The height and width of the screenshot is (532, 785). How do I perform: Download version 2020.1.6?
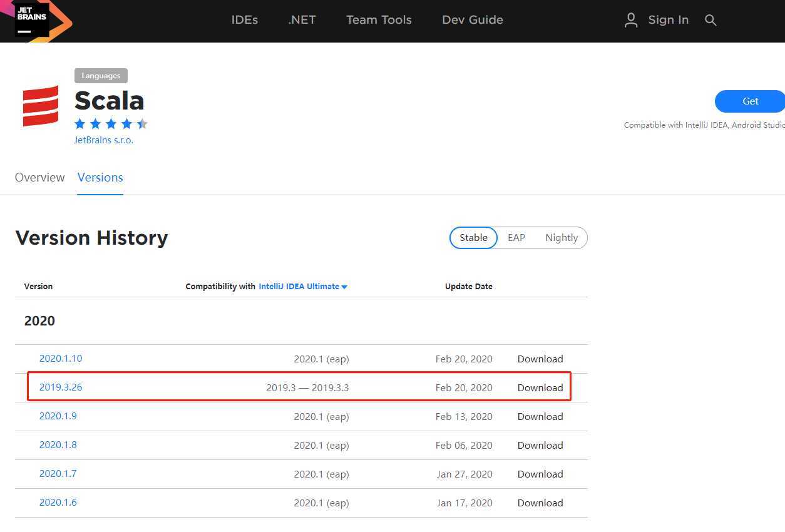coord(540,503)
